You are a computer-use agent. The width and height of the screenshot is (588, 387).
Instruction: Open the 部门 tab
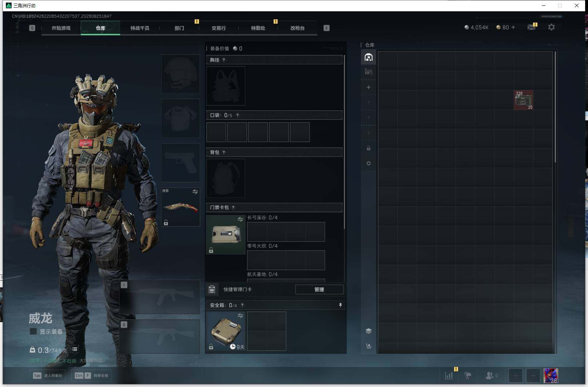pyautogui.click(x=179, y=28)
